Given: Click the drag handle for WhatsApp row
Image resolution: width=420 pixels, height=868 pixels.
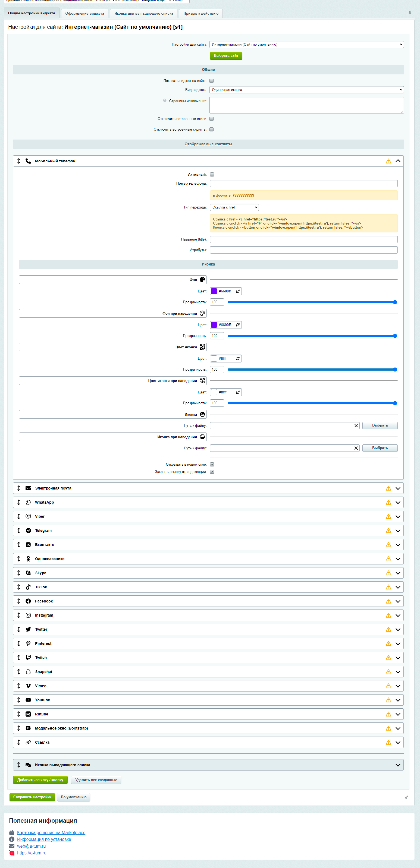Looking at the screenshot, I should coord(19,502).
